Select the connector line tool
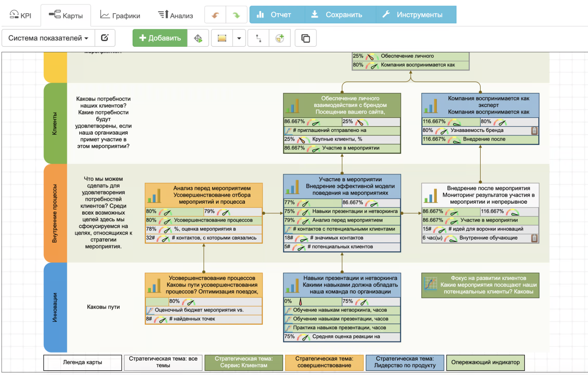Viewport: 588px width, 375px height. click(x=258, y=38)
